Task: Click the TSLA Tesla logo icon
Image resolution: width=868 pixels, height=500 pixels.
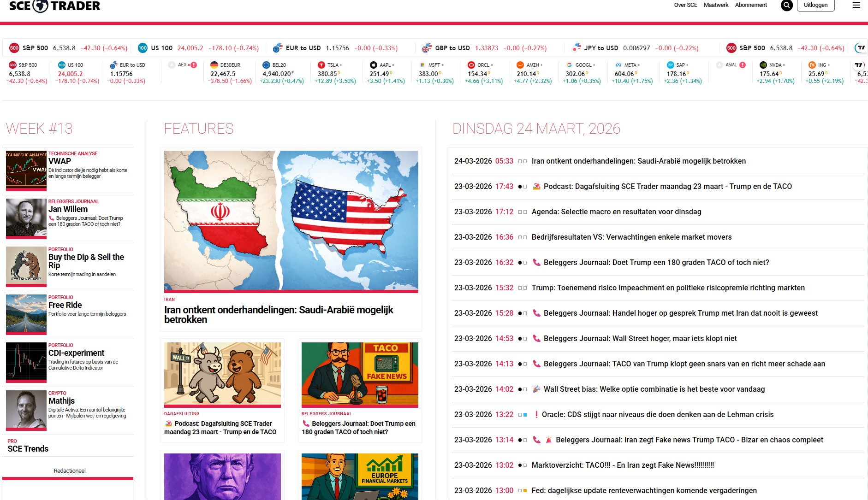Action: (x=321, y=65)
